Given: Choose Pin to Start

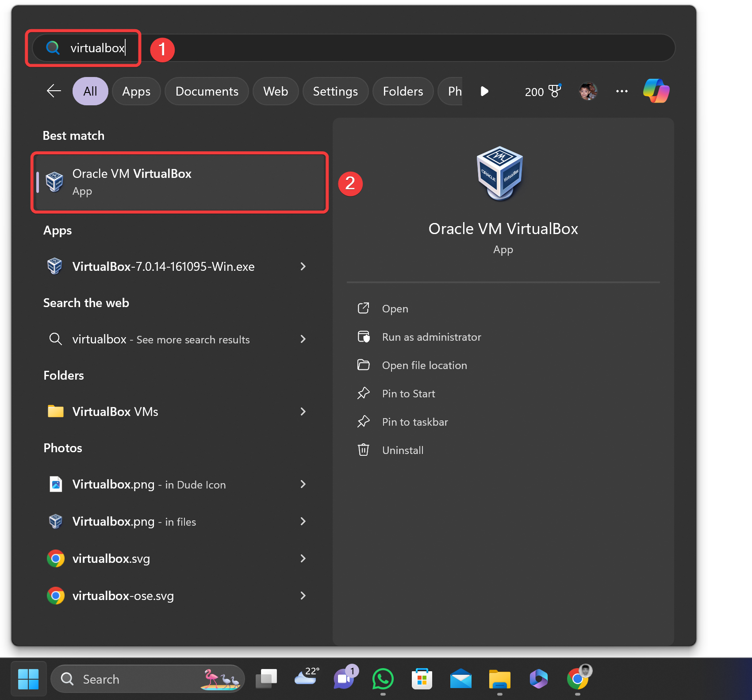Looking at the screenshot, I should tap(409, 394).
